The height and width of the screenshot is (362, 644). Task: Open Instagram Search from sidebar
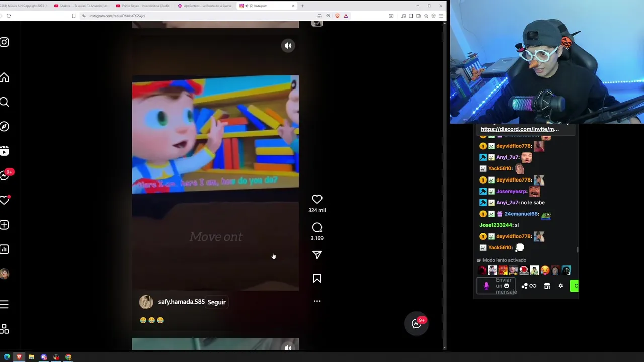click(x=5, y=102)
